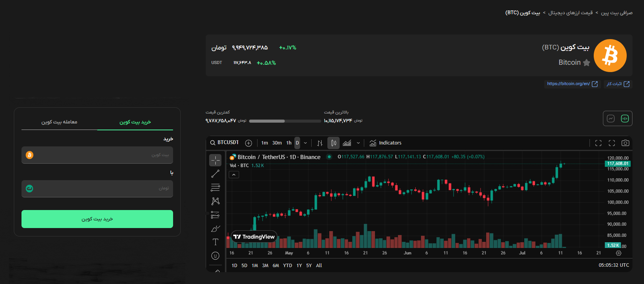This screenshot has width=644, height=284.
Task: Select the text annotation tool
Action: [215, 242]
